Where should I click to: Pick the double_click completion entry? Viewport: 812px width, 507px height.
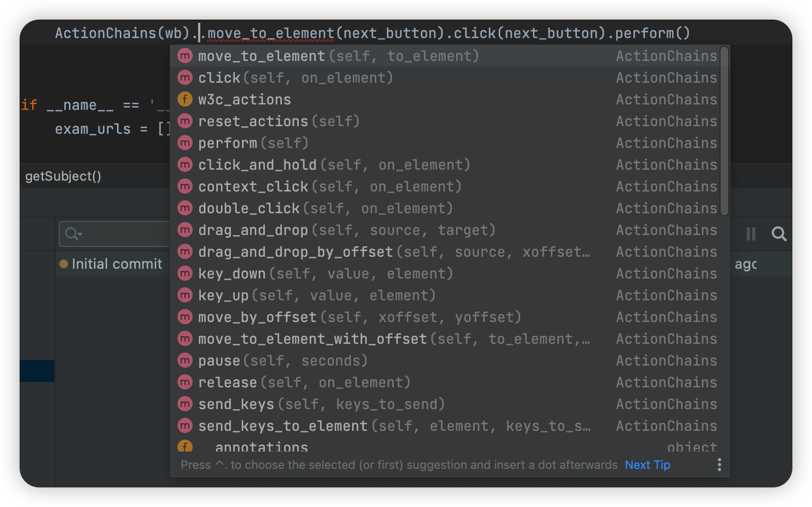coord(325,208)
